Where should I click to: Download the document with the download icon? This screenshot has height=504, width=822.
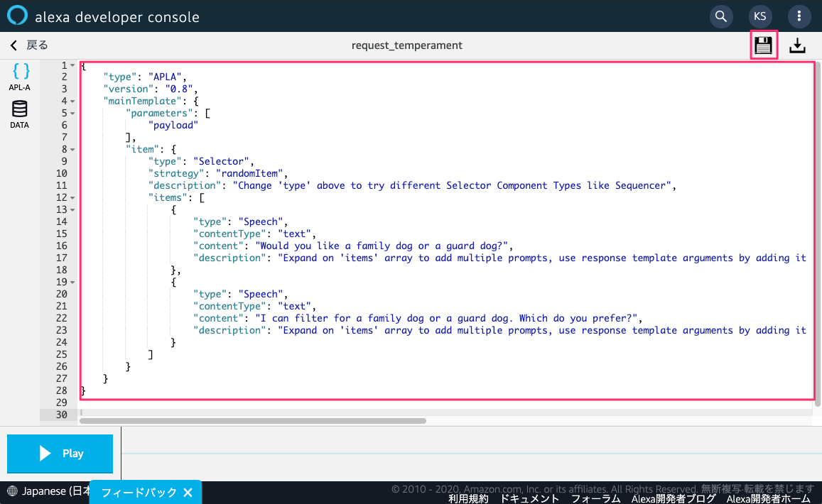pos(797,45)
